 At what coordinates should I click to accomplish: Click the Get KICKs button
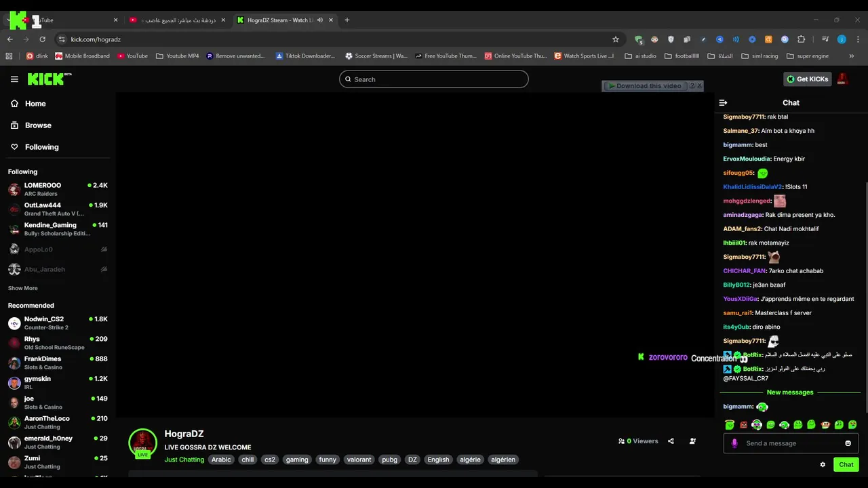[x=808, y=79]
